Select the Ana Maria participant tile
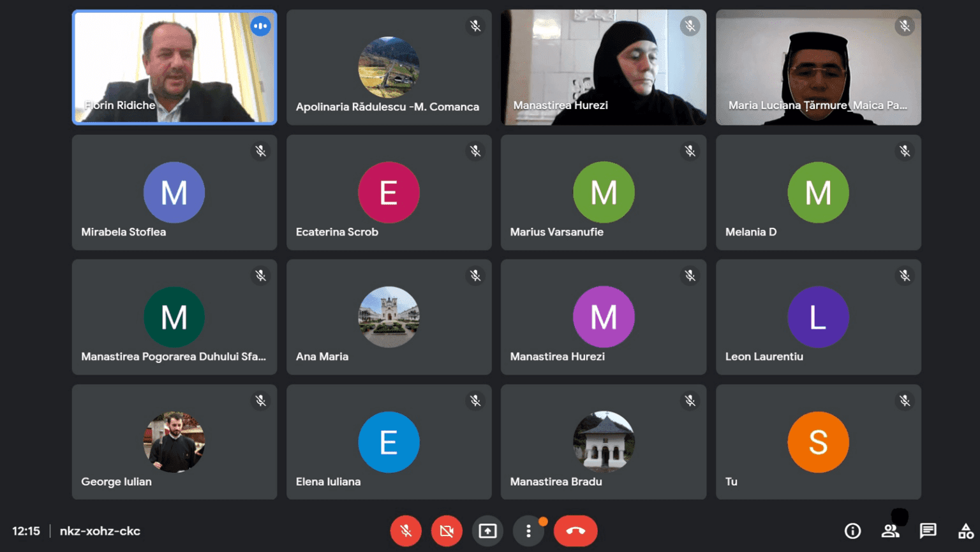This screenshot has height=552, width=980. 389,317
